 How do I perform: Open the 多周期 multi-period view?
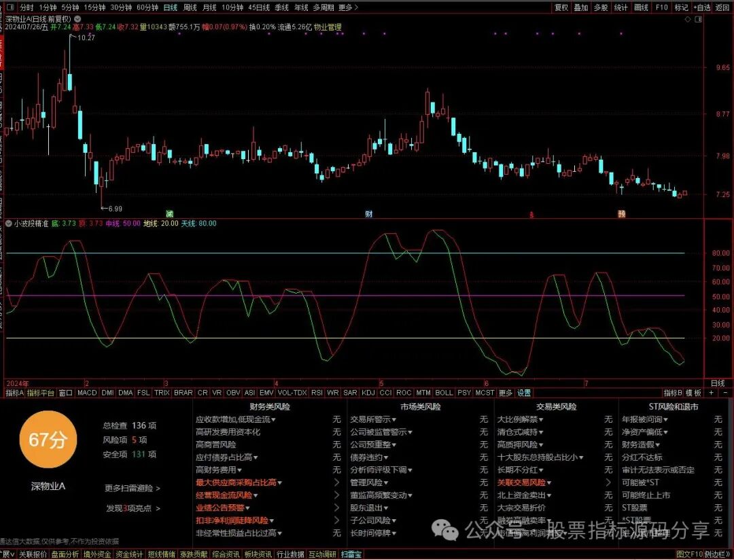point(324,7)
